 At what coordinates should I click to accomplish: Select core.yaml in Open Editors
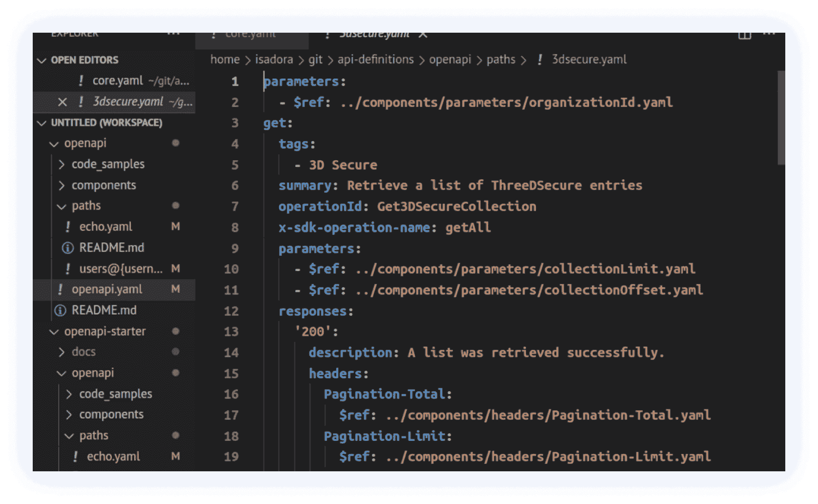[118, 81]
